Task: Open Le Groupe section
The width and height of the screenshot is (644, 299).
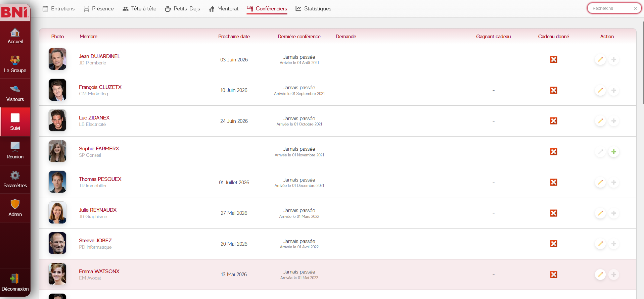Action: pos(15,65)
